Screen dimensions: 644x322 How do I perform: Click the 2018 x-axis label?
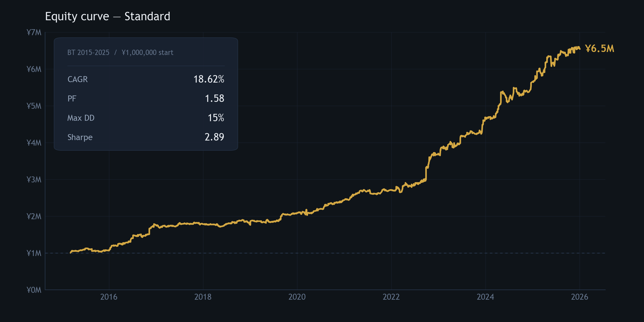(x=203, y=297)
